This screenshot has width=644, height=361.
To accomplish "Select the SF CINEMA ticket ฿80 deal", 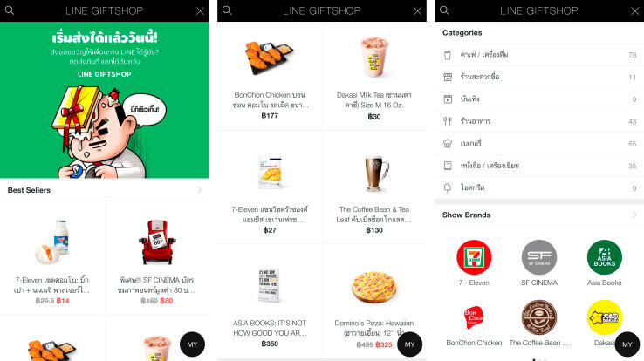I will [x=157, y=258].
